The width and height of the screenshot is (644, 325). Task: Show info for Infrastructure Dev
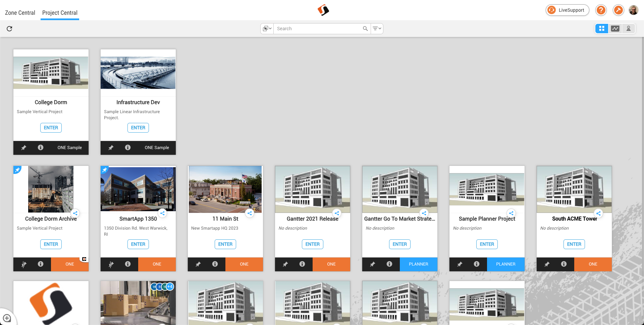[x=128, y=147]
